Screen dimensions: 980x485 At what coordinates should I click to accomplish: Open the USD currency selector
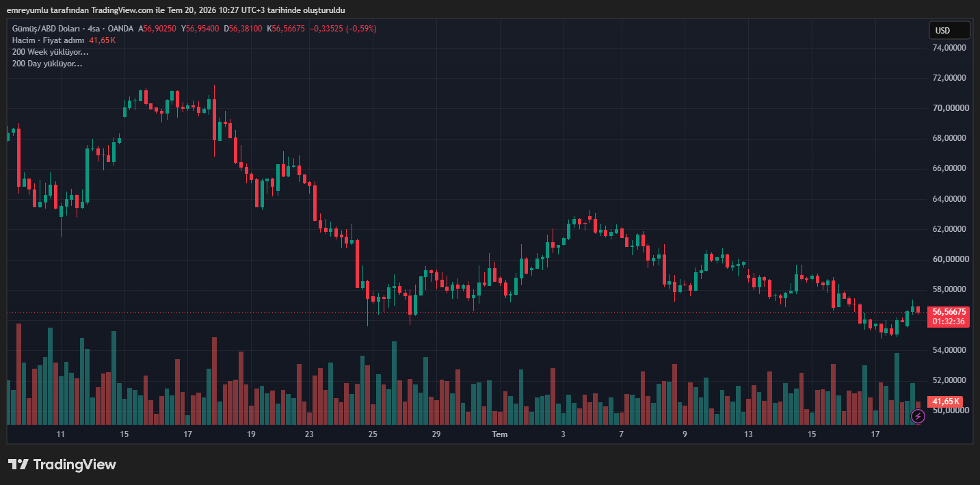pyautogui.click(x=949, y=30)
